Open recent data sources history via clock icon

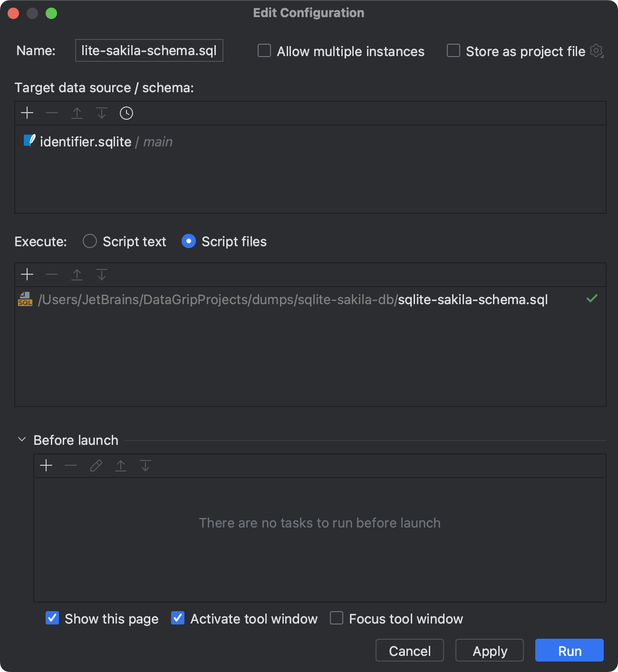tap(126, 113)
